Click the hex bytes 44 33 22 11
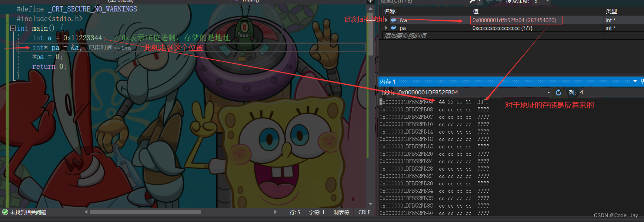Screen dimensions: 644x222 455,102
